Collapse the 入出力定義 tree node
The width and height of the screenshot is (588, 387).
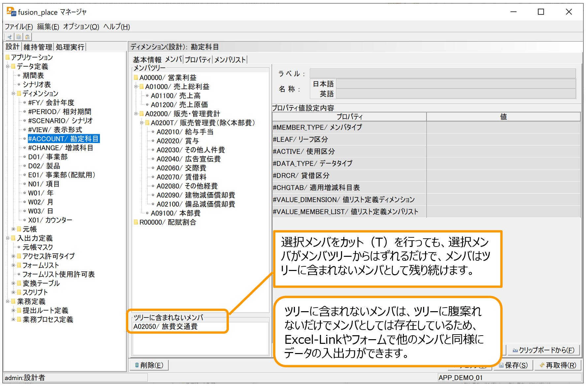click(8, 238)
